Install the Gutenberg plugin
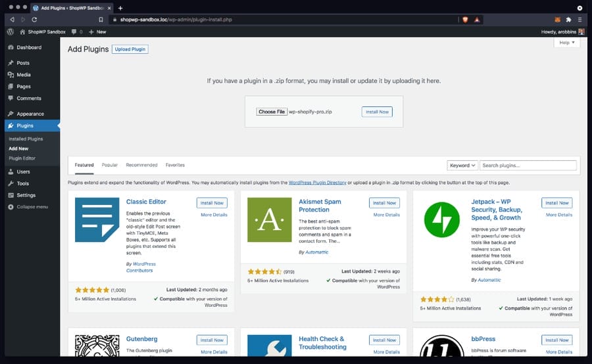 pos(212,340)
